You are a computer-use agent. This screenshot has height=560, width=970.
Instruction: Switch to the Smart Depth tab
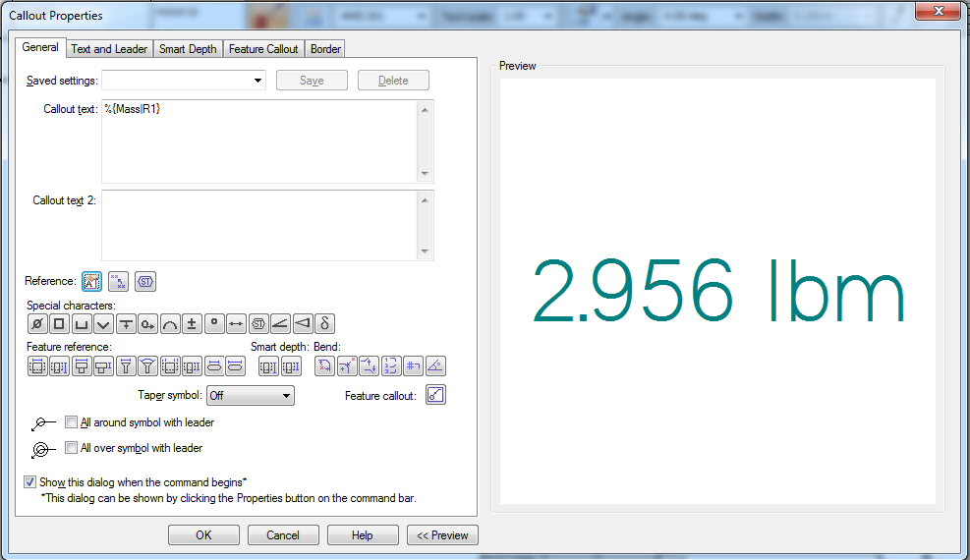tap(188, 49)
